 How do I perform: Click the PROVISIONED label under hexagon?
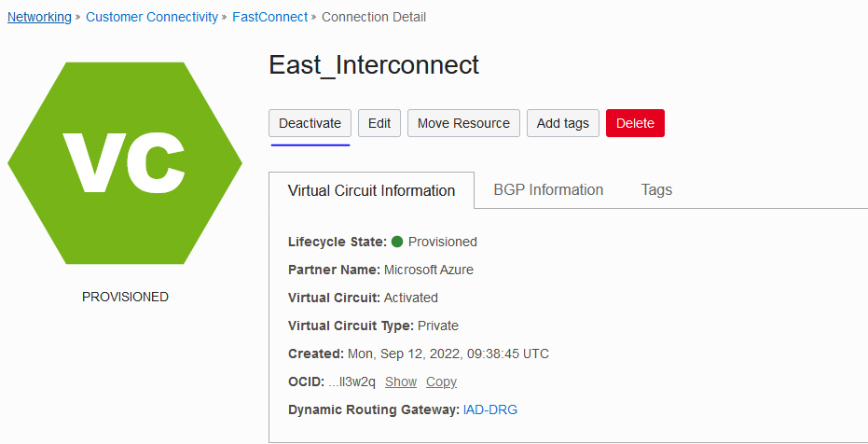pyautogui.click(x=125, y=297)
